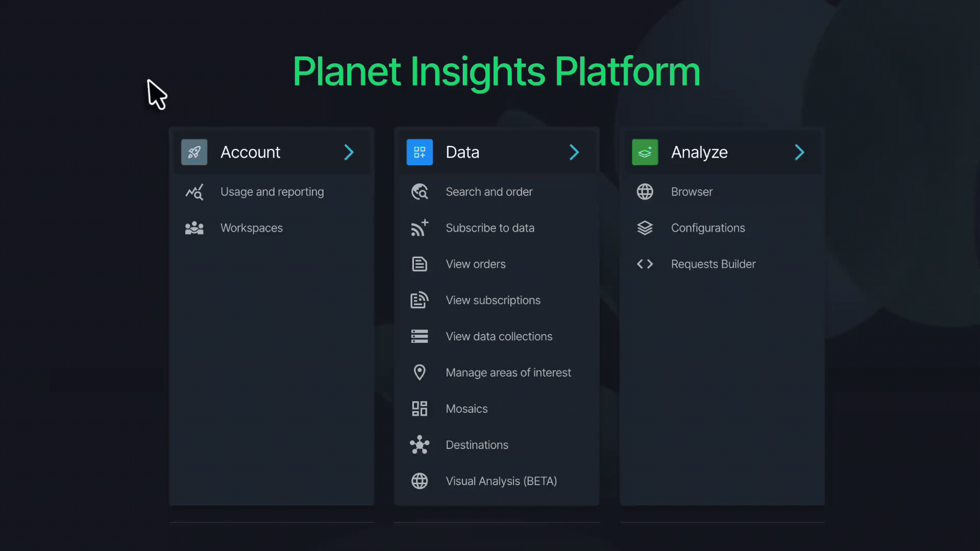Open Usage and reporting
The height and width of the screenshot is (551, 980).
click(272, 192)
